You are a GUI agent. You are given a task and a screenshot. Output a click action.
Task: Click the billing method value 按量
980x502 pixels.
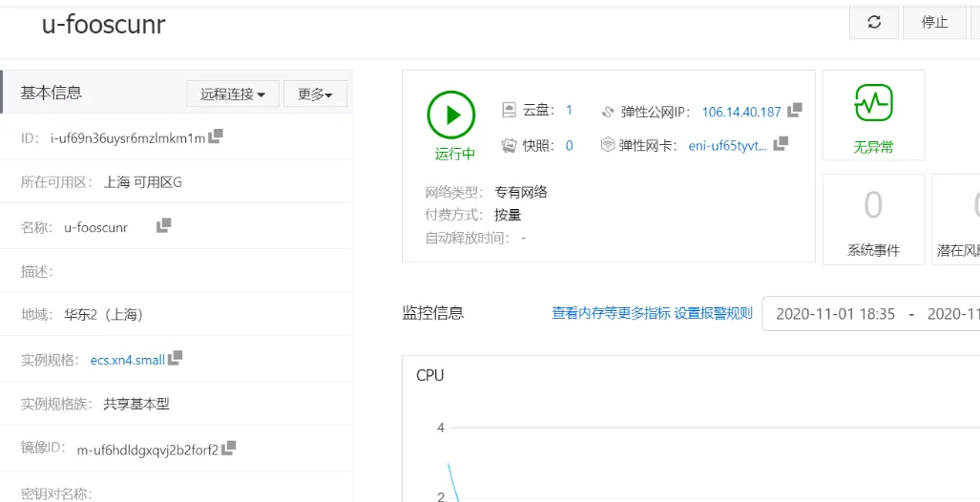[508, 215]
